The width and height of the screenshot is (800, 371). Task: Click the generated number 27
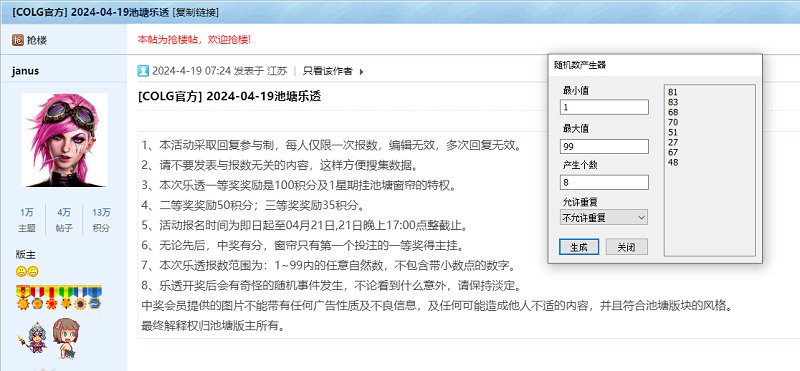click(672, 142)
